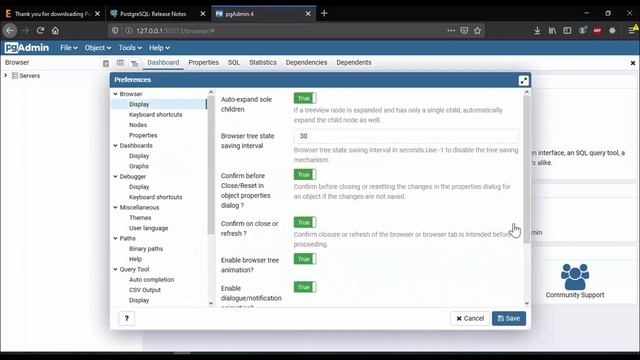Viewport: 640px width, 360px height.
Task: Click View Data grid icon in Browser panel
Action: [120, 63]
